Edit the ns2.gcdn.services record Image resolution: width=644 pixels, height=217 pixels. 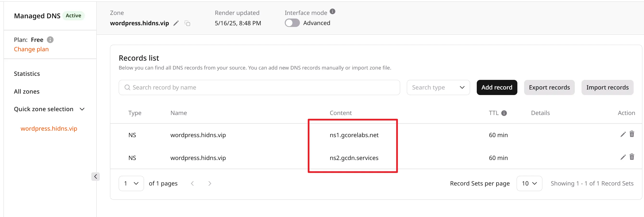pos(623,157)
